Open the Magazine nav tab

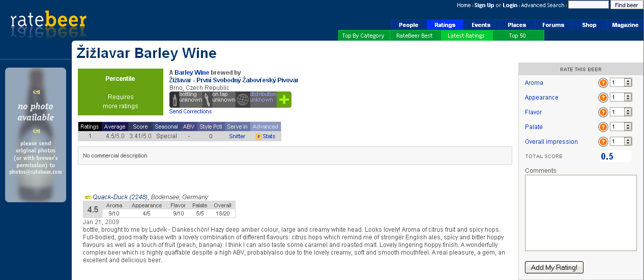[x=625, y=25]
